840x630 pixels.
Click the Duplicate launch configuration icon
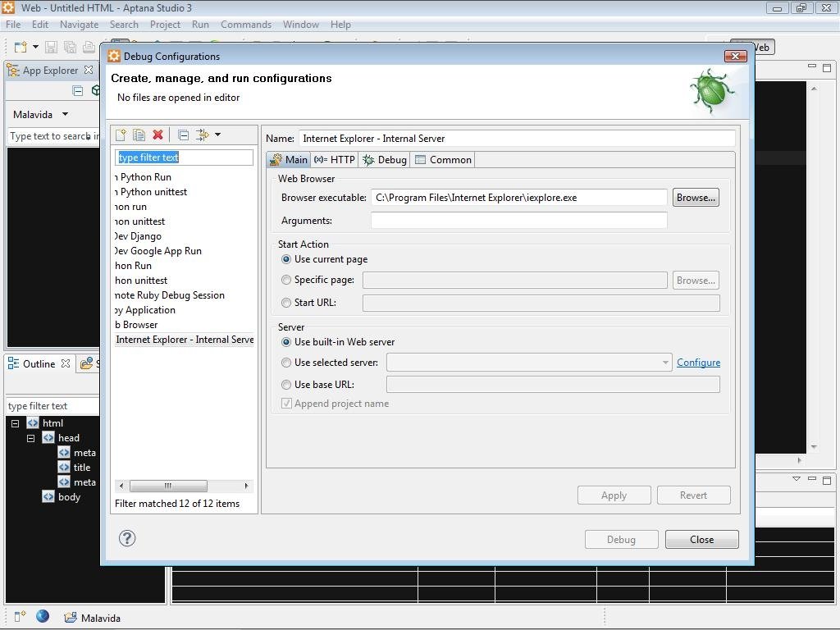(x=139, y=135)
